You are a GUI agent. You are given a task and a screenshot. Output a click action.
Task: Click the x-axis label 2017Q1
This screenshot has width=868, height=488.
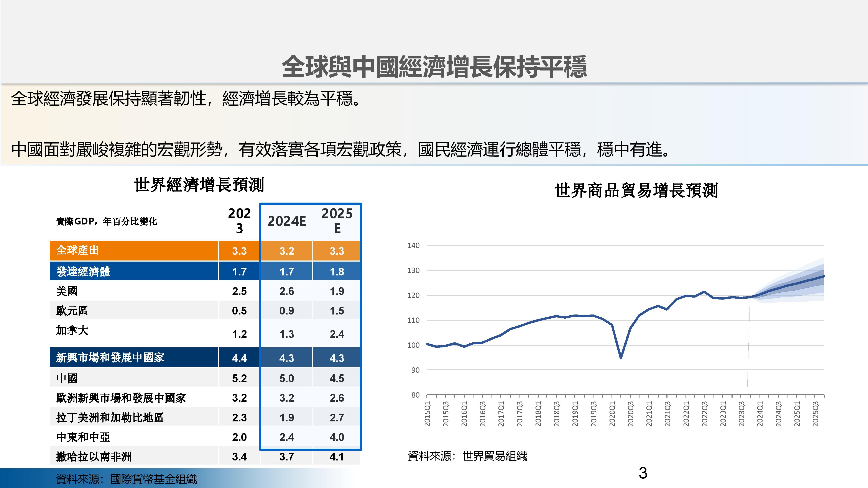coord(501,414)
